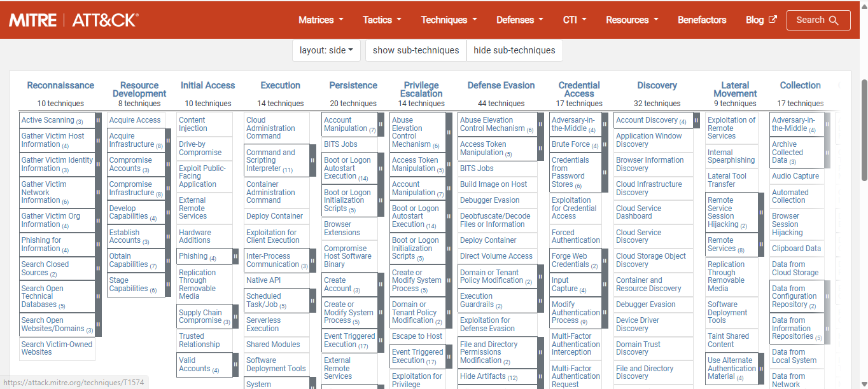Open the Credential Access tactic heading
Viewport: 868px width, 389px height.
[579, 90]
